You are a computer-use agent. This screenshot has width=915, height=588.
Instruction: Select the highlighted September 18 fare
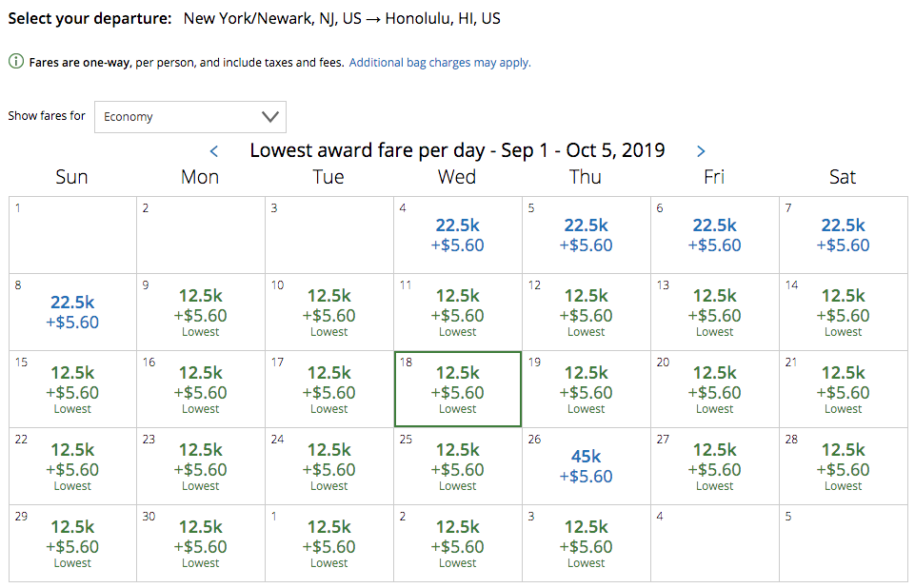457,389
